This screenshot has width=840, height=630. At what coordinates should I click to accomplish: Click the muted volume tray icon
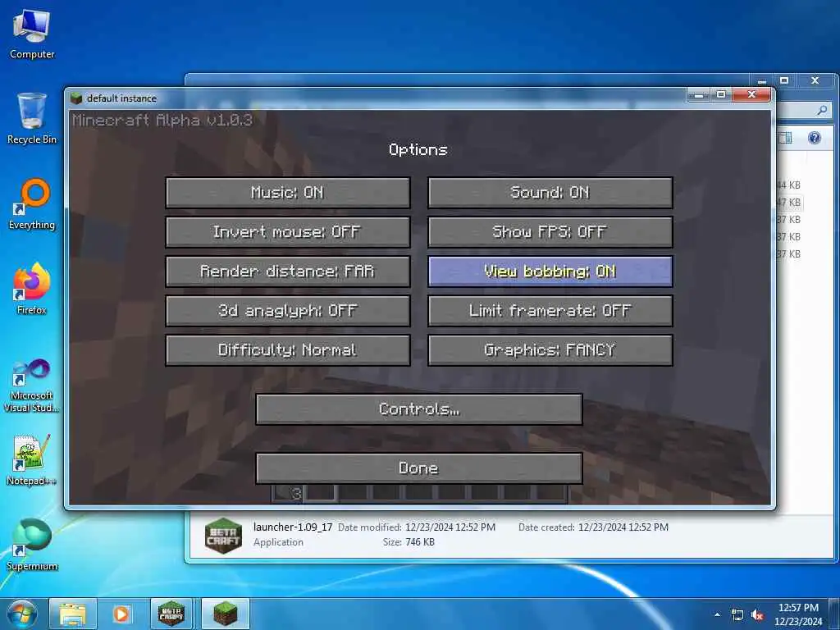click(x=757, y=615)
